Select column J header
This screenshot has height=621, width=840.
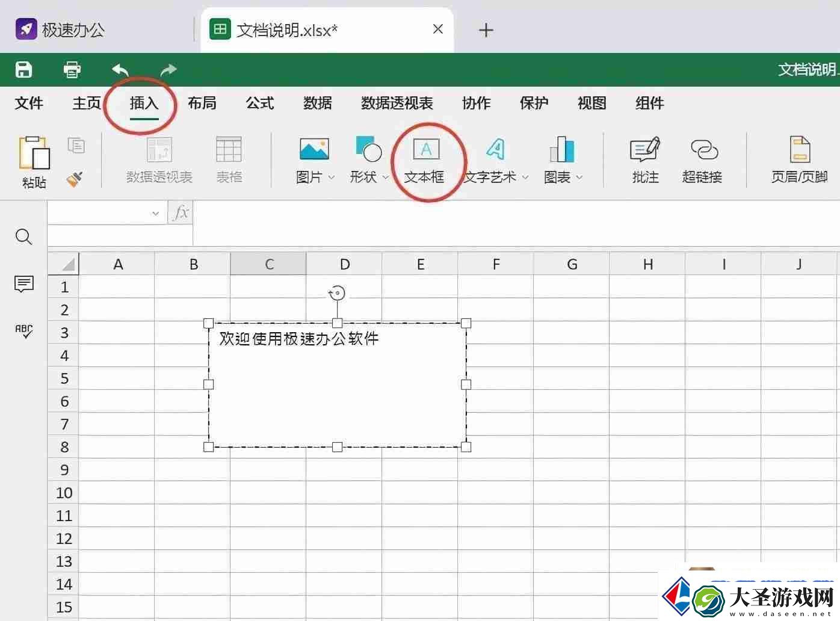[x=799, y=264]
